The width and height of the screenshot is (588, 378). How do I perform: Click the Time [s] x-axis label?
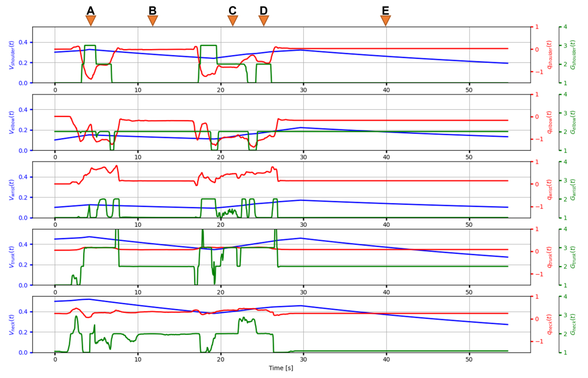click(x=281, y=368)
